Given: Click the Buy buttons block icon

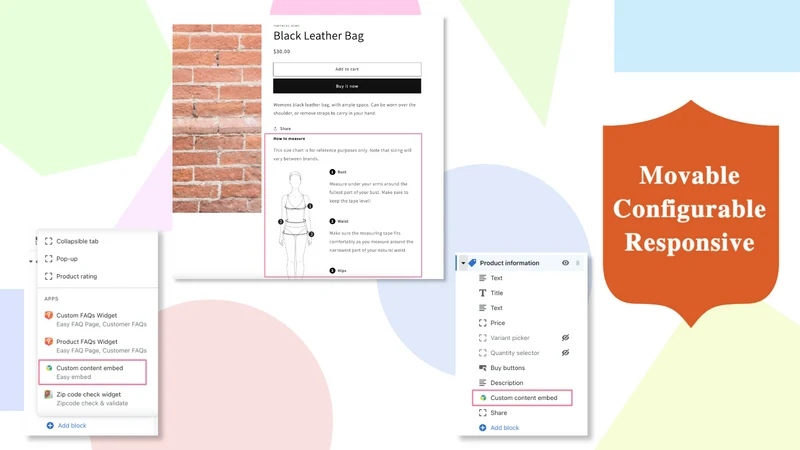Looking at the screenshot, I should (x=483, y=368).
